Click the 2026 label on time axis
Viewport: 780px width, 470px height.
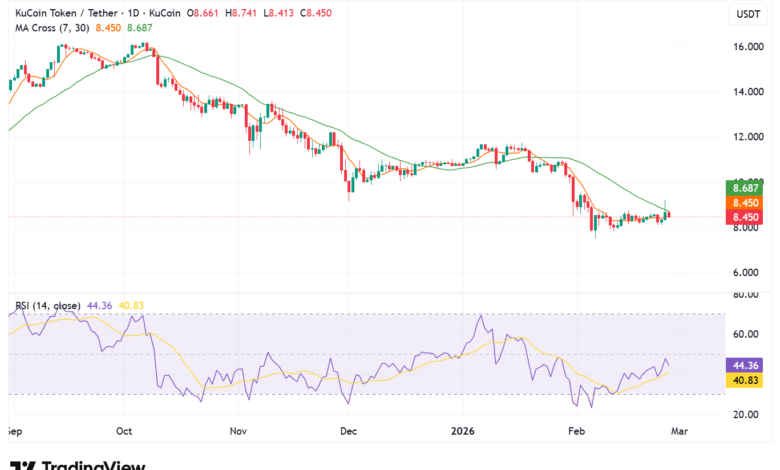(462, 432)
